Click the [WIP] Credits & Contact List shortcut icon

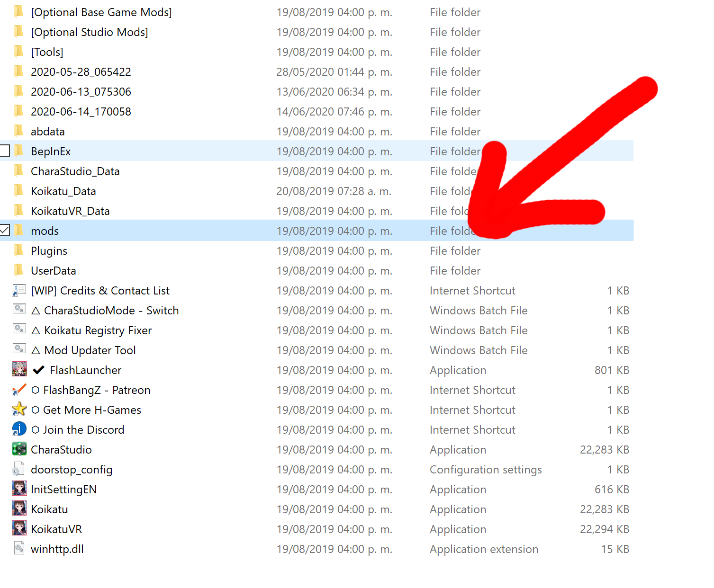point(19,290)
